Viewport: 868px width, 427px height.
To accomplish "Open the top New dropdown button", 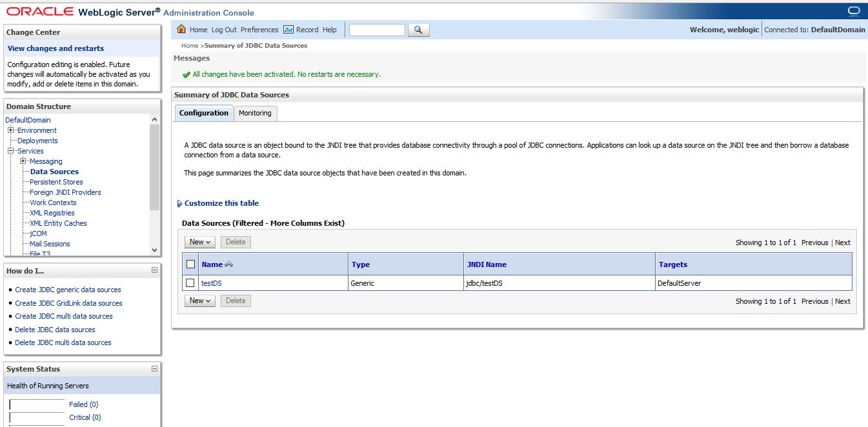I will pos(200,242).
